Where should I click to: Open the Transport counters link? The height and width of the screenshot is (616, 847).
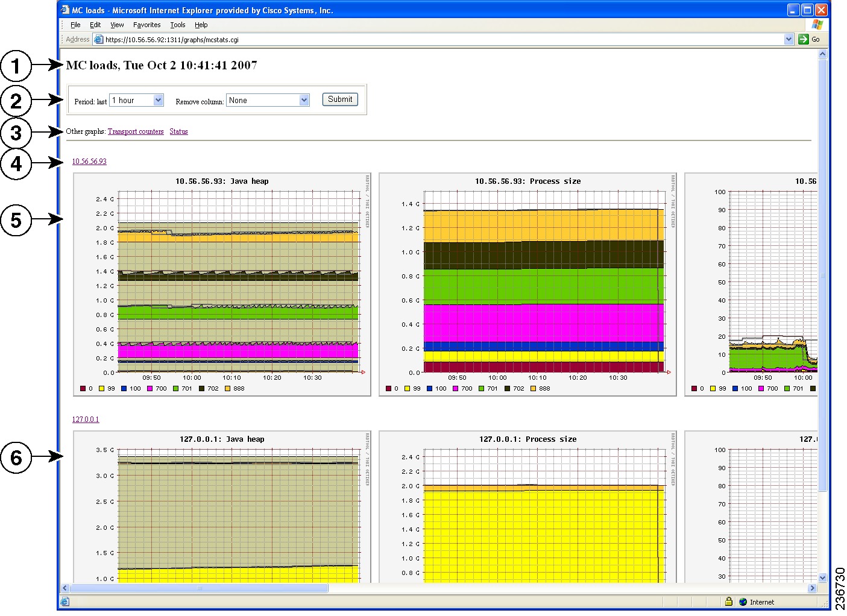point(136,131)
